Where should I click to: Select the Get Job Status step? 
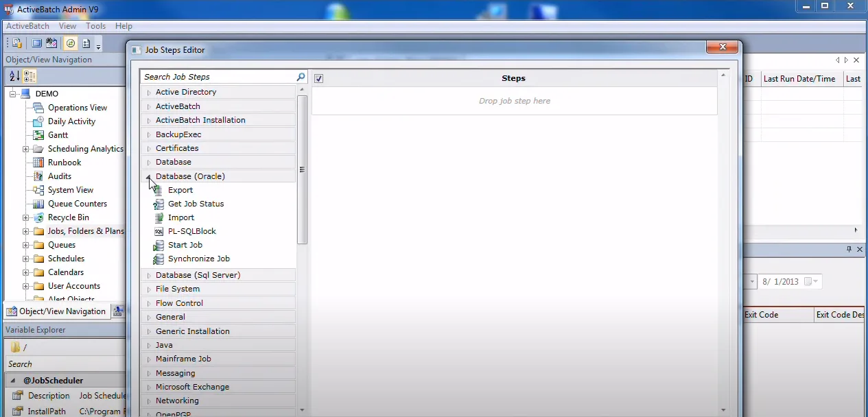click(196, 204)
